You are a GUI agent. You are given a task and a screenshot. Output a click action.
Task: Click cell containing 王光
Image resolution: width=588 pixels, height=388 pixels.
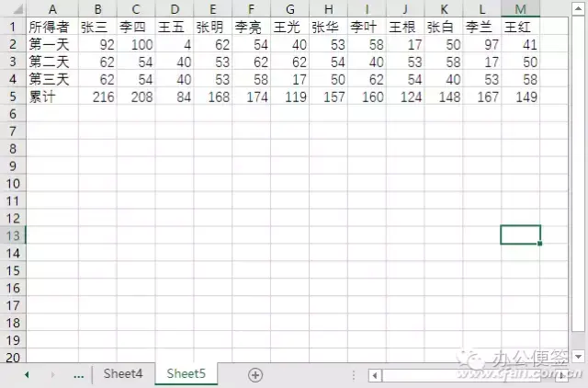coord(290,27)
